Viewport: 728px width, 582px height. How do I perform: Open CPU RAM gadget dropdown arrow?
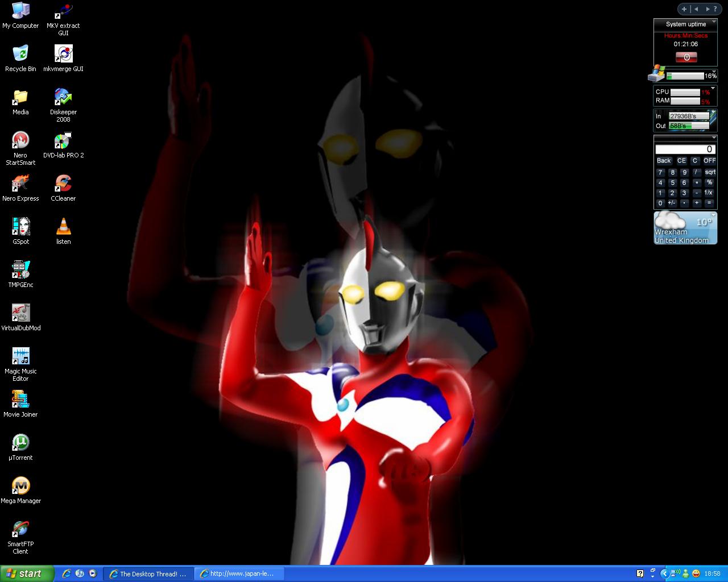713,88
